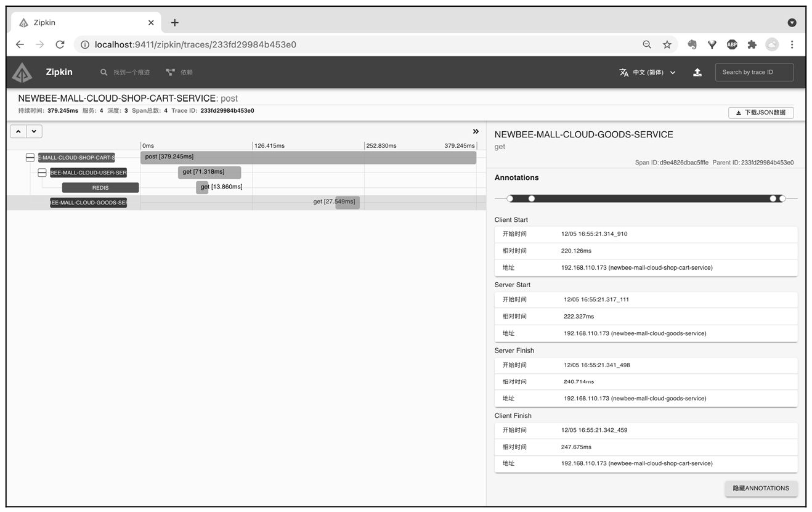The width and height of the screenshot is (812, 512).
Task: Click the ABP adblock extension icon
Action: [x=732, y=44]
